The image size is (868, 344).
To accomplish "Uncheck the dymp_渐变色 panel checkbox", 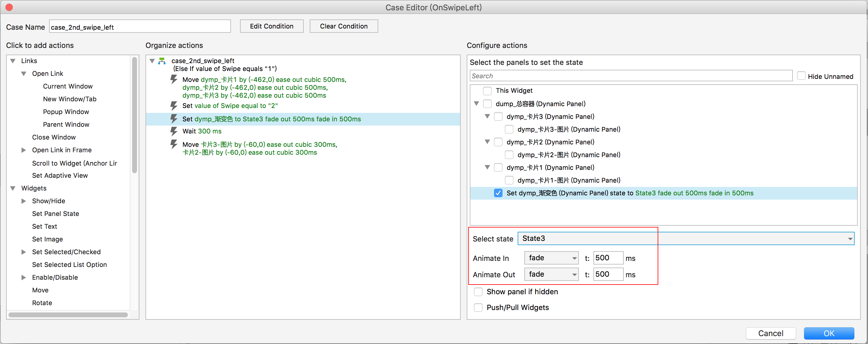I will click(498, 193).
